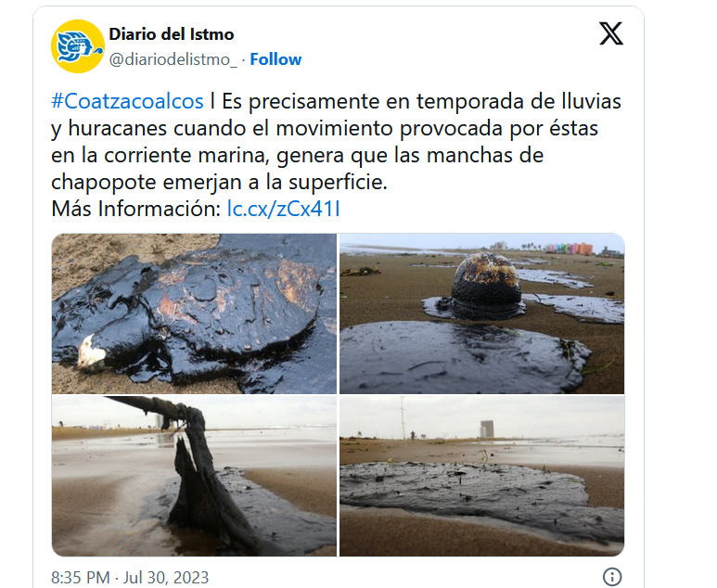The height and width of the screenshot is (588, 717).
Task: Open the @diariodelistmo_ handle
Action: pyautogui.click(x=173, y=59)
